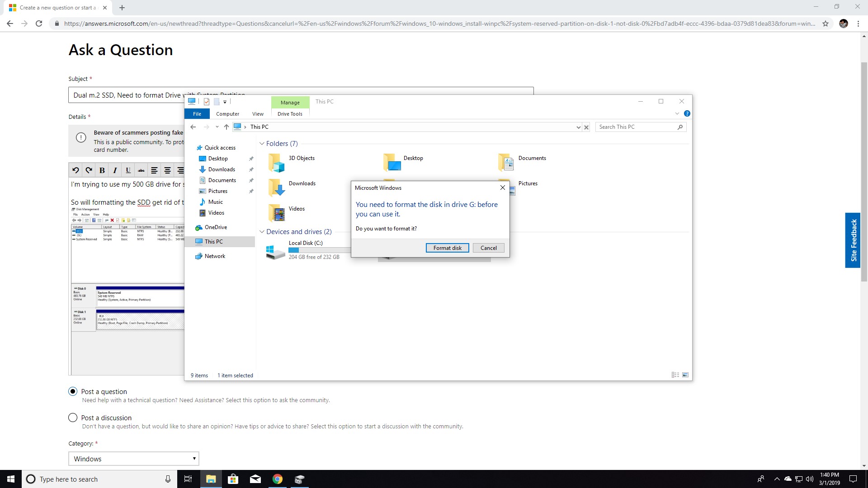Select Network in navigation pane
This screenshot has width=868, height=488.
click(215, 256)
